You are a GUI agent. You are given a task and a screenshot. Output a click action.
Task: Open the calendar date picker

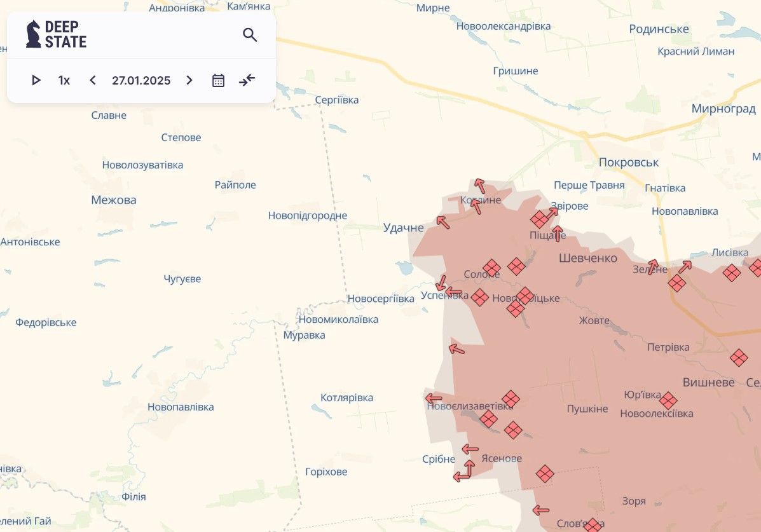coord(218,80)
